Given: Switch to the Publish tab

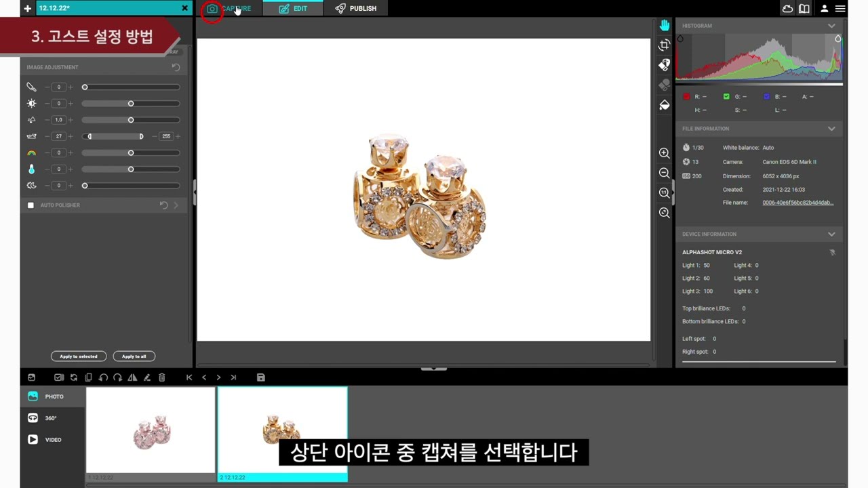Looking at the screenshot, I should tap(356, 8).
